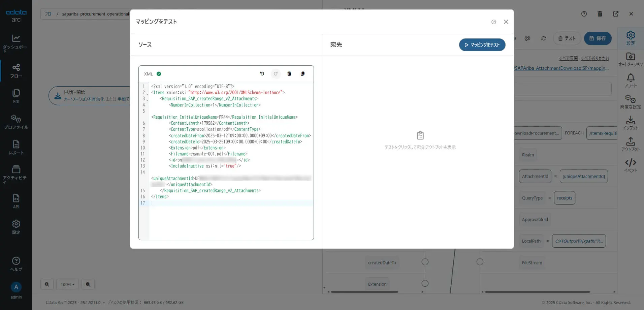
Task: Open the dialog help question-mark icon
Action: (x=494, y=22)
